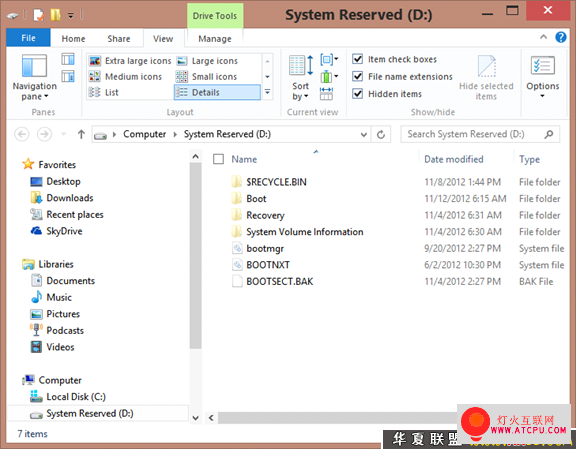Switch to the Share ribbon tab
Image resolution: width=576 pixels, height=449 pixels.
119,39
